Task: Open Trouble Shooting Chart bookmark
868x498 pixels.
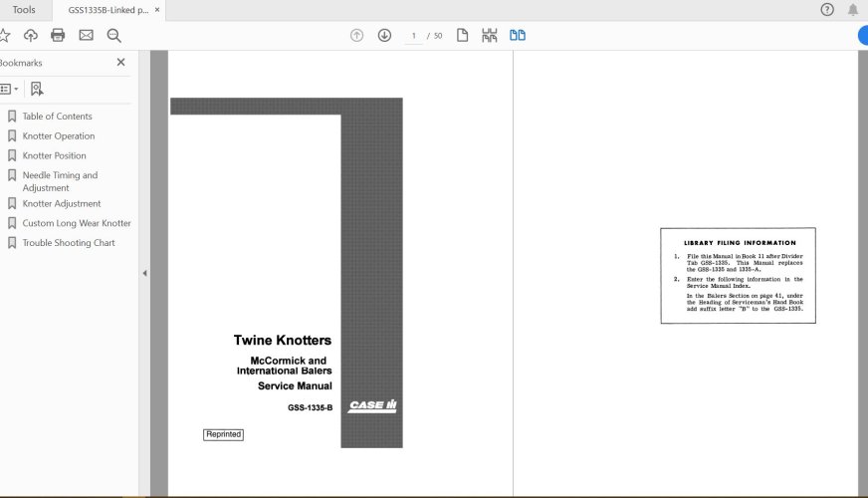Action: pyautogui.click(x=69, y=243)
